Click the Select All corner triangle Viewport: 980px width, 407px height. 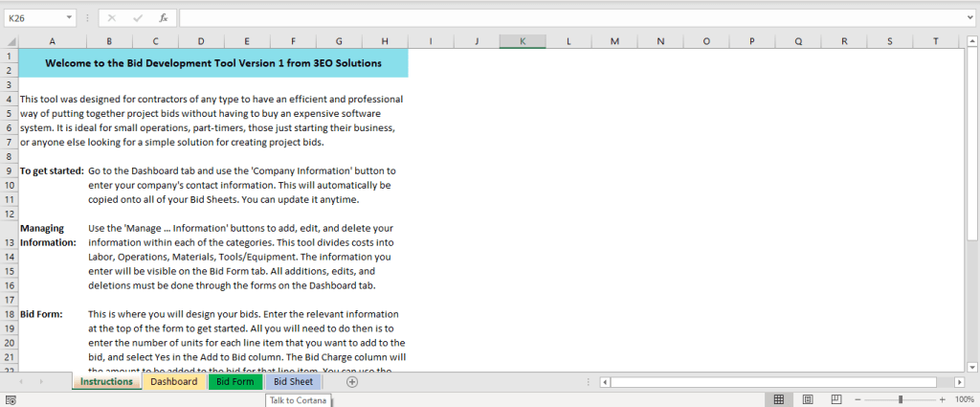tap(10, 41)
